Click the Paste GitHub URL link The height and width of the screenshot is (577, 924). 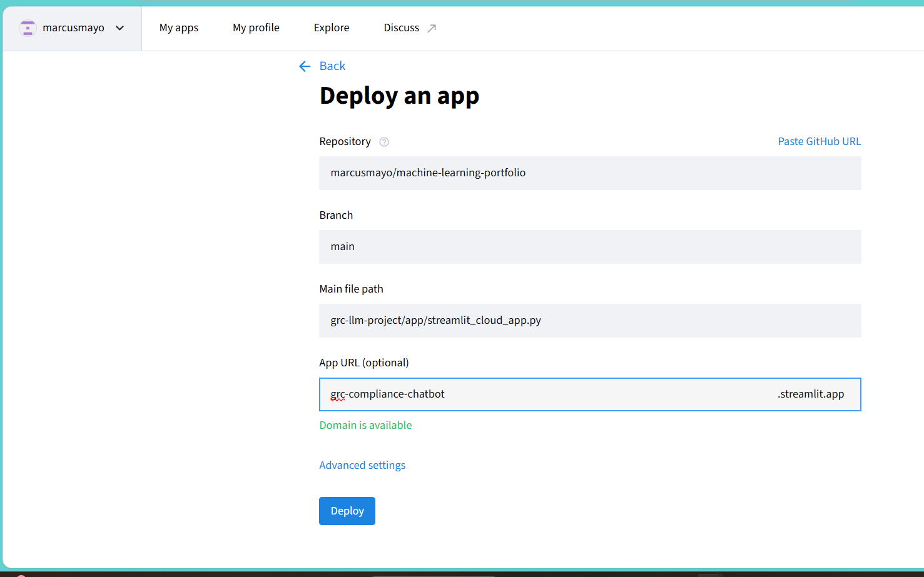[x=819, y=141]
